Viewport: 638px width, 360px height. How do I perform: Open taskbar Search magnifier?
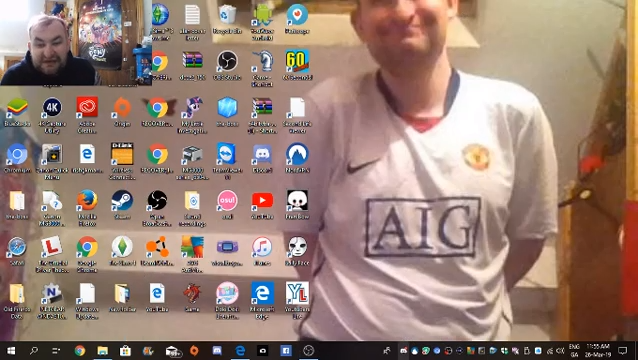(34, 351)
